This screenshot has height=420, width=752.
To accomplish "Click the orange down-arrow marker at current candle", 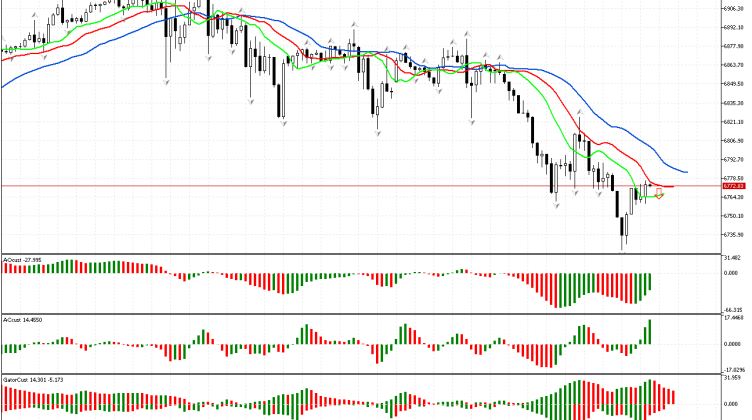I will [659, 193].
